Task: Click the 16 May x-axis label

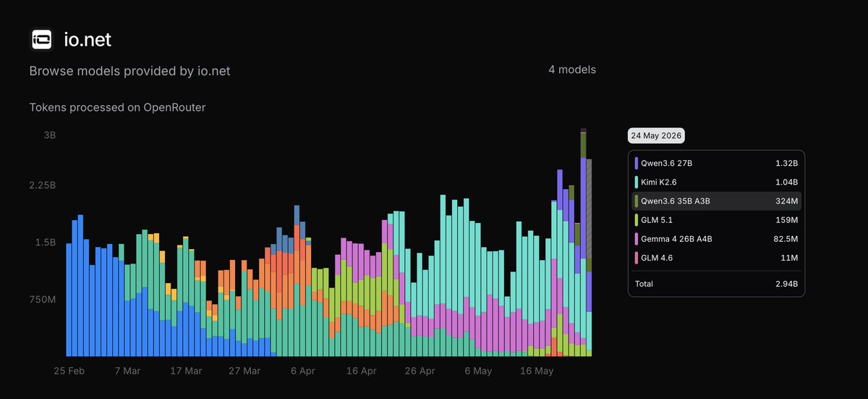Action: tap(537, 371)
